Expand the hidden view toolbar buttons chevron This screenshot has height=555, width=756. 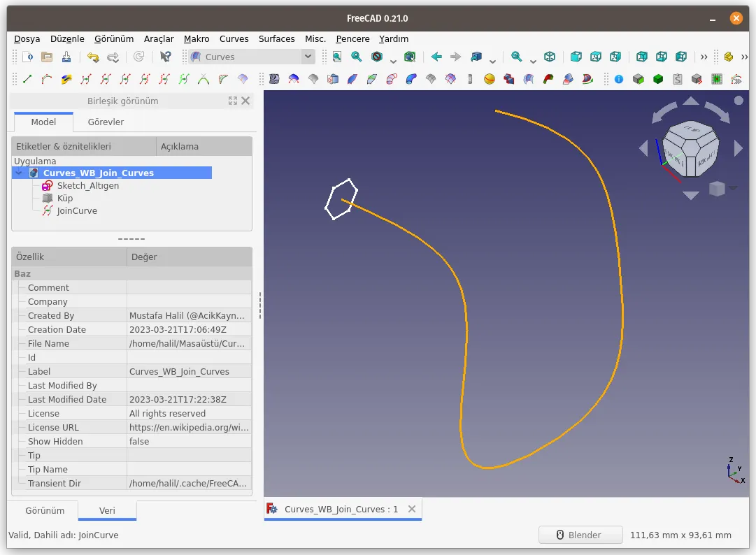[704, 57]
